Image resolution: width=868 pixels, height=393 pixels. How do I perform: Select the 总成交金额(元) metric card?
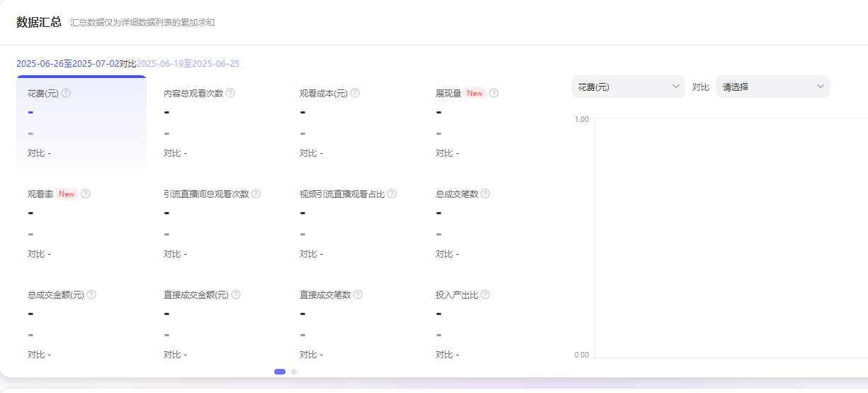point(81,323)
